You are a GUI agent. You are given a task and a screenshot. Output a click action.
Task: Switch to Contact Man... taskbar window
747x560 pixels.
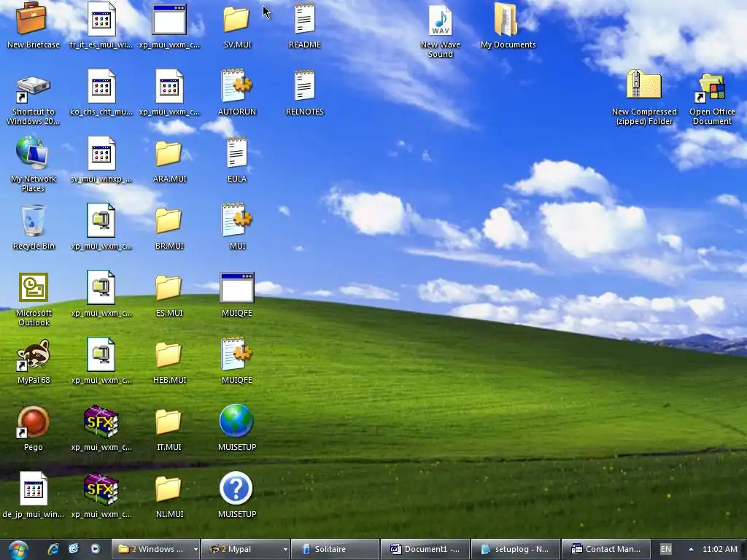point(605,549)
